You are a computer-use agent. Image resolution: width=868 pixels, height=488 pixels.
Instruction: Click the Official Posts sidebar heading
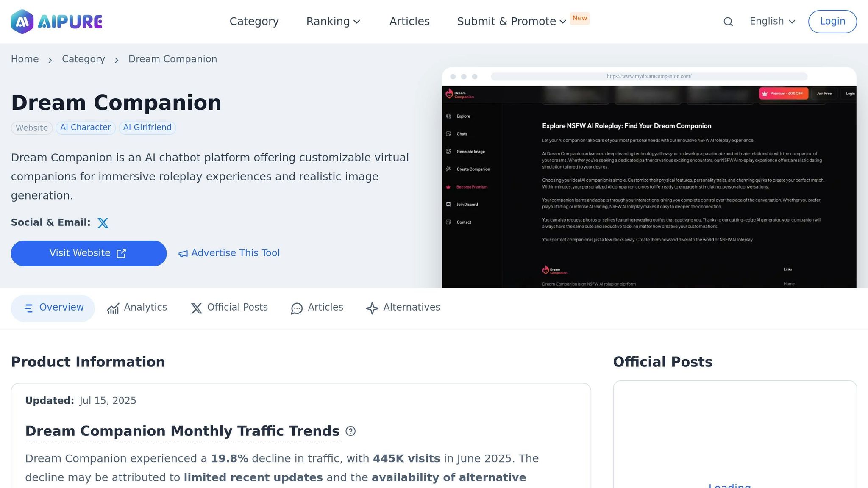click(x=663, y=362)
